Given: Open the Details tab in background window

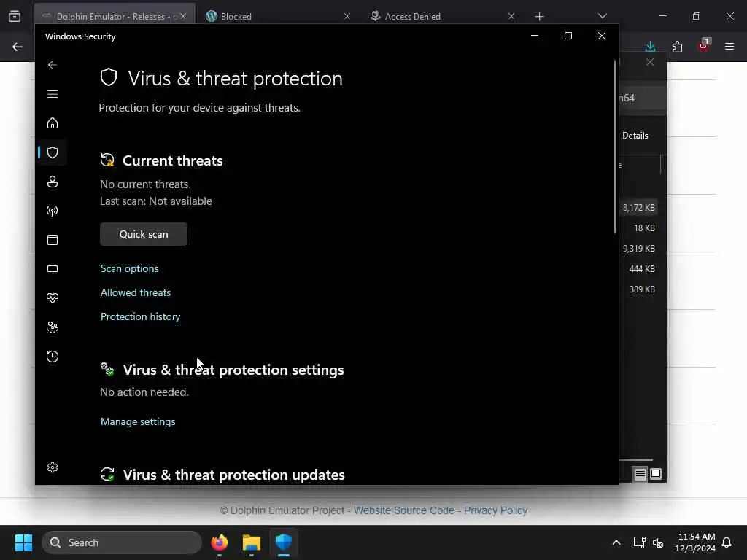Looking at the screenshot, I should [x=635, y=136].
